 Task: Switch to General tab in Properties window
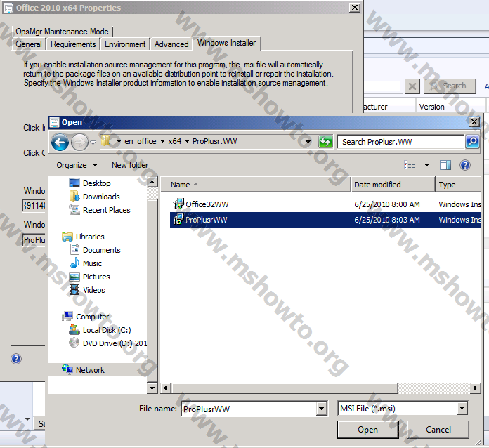tap(29, 44)
